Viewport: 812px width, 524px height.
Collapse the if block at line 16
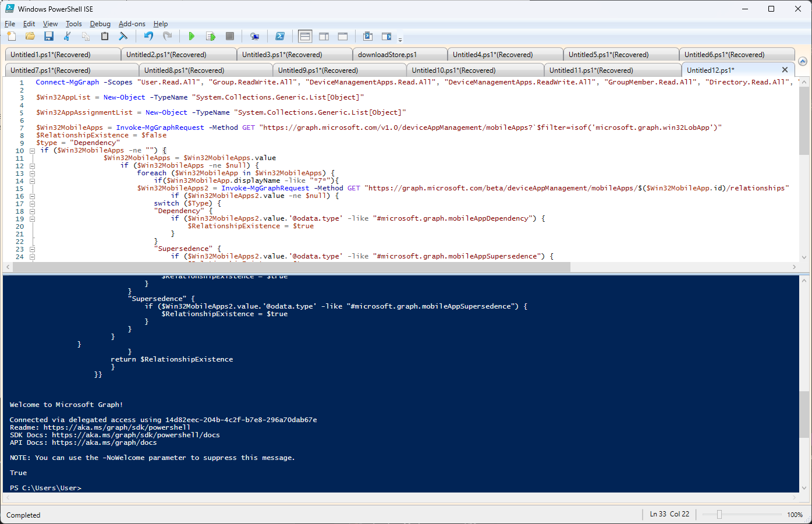point(32,196)
